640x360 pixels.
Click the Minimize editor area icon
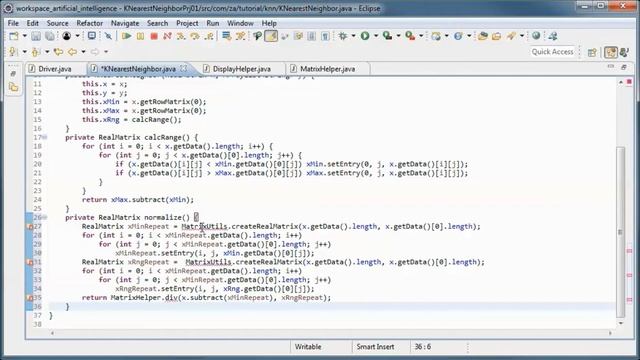[611, 67]
